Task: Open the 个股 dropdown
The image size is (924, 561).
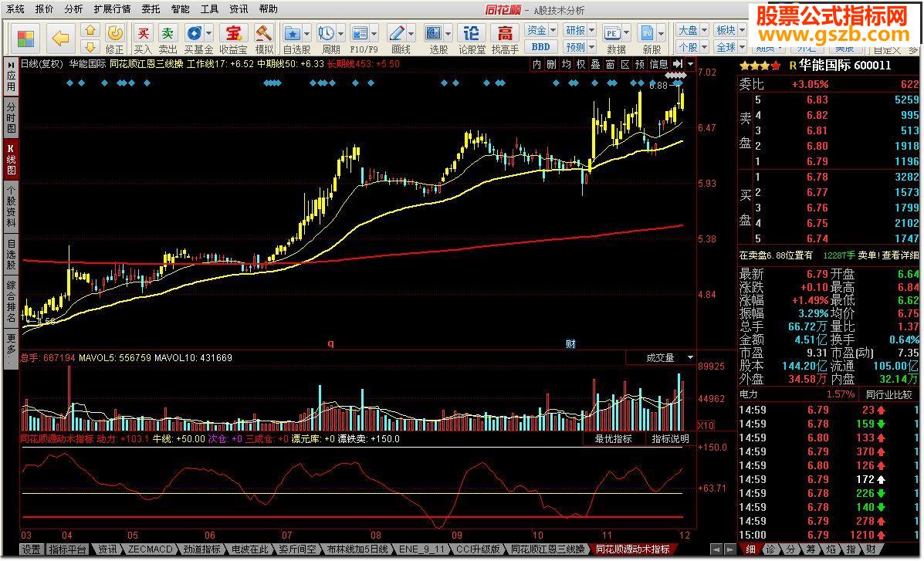Action: tap(692, 46)
